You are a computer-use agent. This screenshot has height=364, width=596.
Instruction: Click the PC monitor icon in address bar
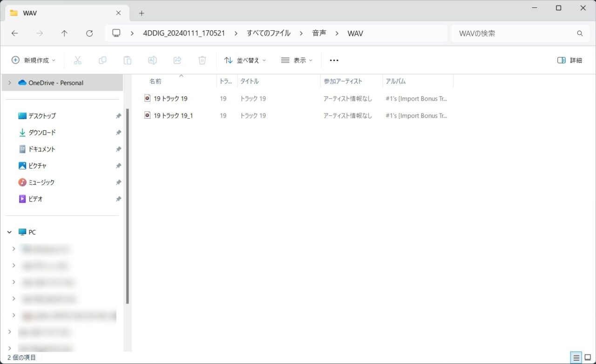coord(116,34)
